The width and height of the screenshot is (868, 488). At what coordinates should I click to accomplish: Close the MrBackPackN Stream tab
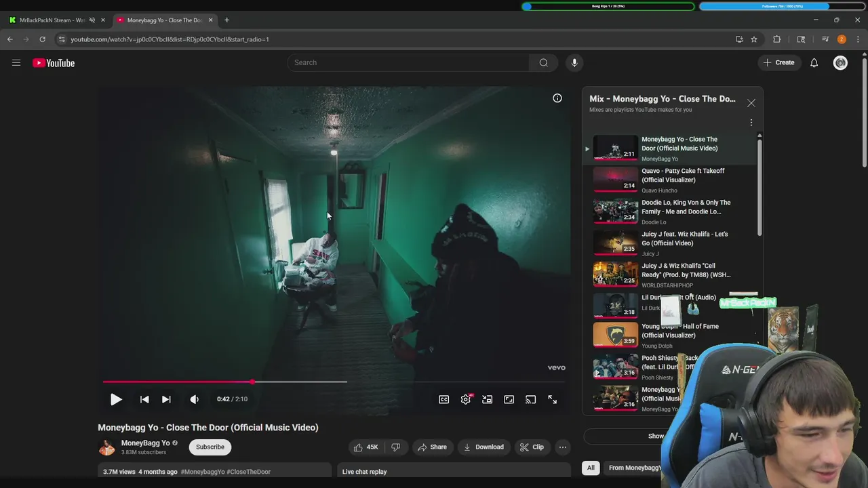tap(103, 20)
